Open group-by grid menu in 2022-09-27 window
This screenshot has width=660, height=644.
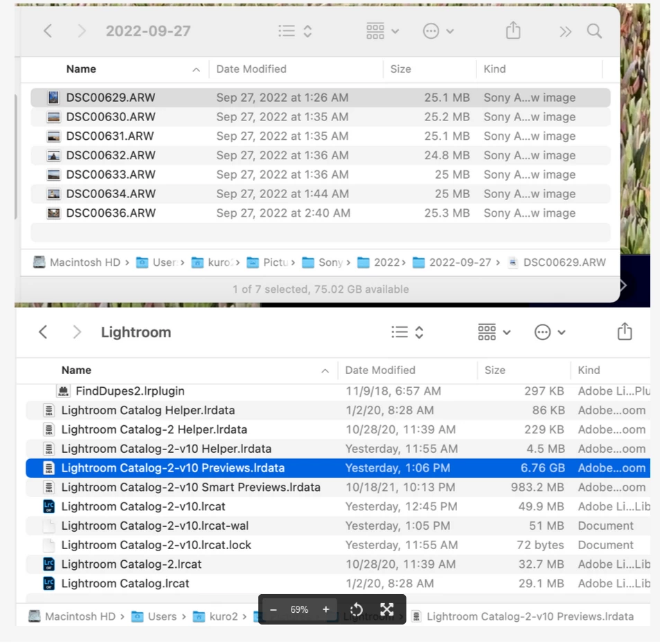(x=382, y=30)
